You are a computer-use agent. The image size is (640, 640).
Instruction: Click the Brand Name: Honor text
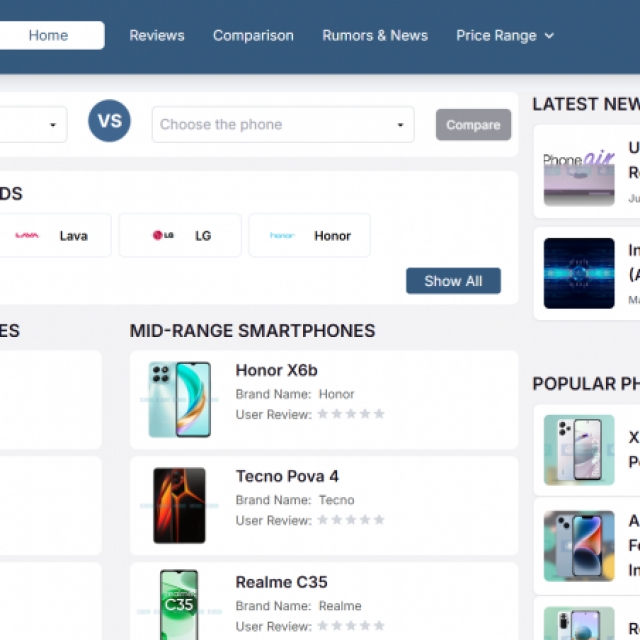tap(295, 394)
